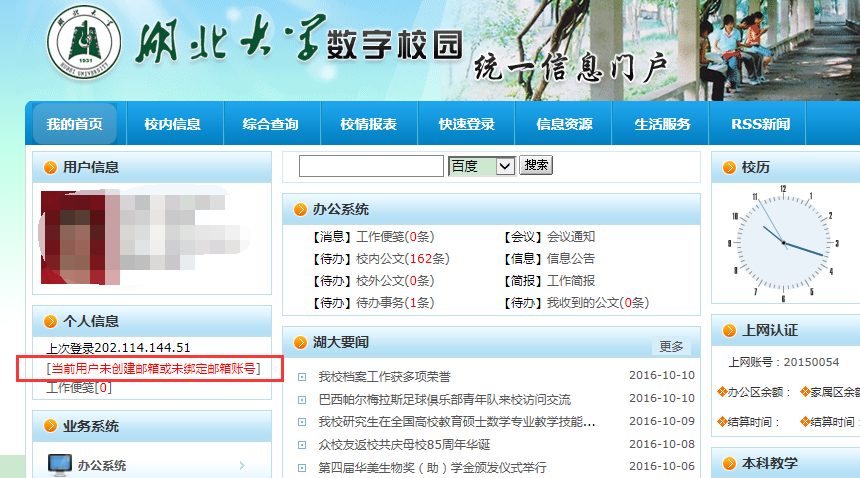
Task: Click the search text input box
Action: (x=370, y=166)
